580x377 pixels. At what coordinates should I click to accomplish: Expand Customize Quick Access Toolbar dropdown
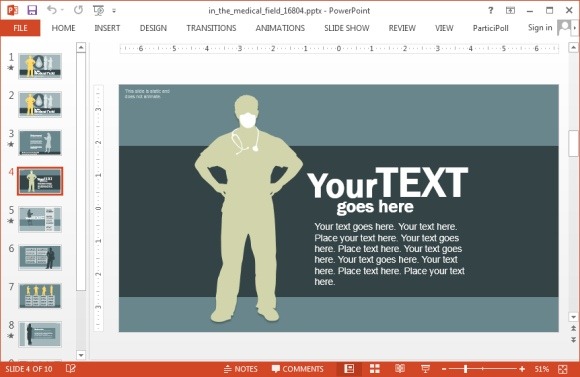pos(114,11)
